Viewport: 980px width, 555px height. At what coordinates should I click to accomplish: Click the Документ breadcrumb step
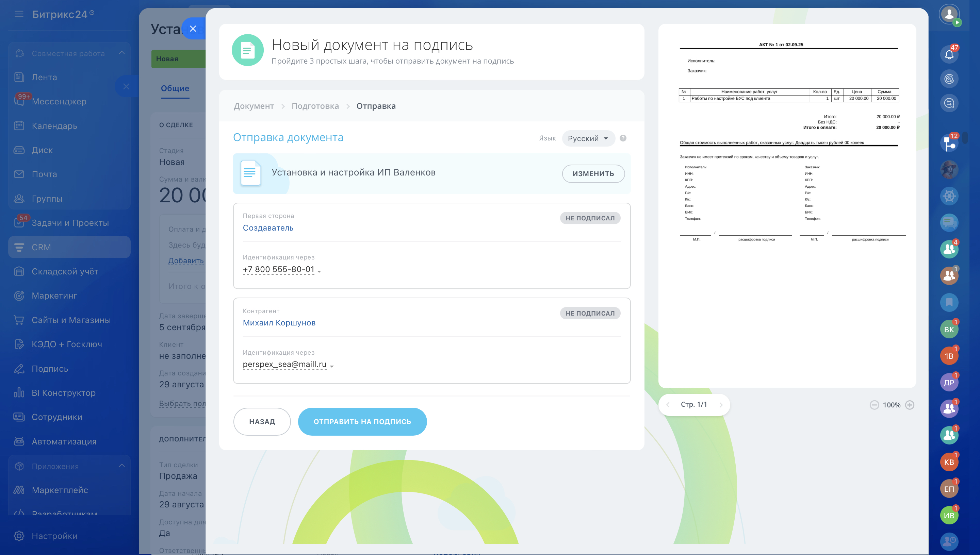254,106
